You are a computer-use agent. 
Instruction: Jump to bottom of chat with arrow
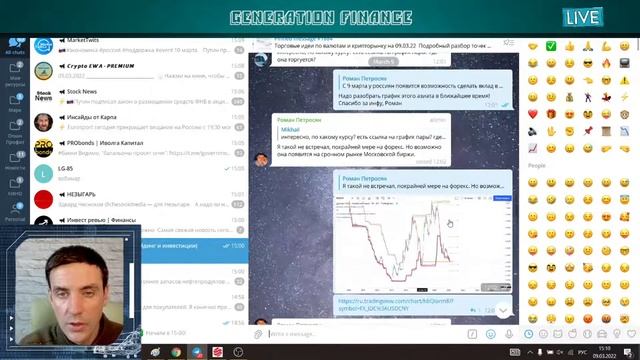[503, 311]
